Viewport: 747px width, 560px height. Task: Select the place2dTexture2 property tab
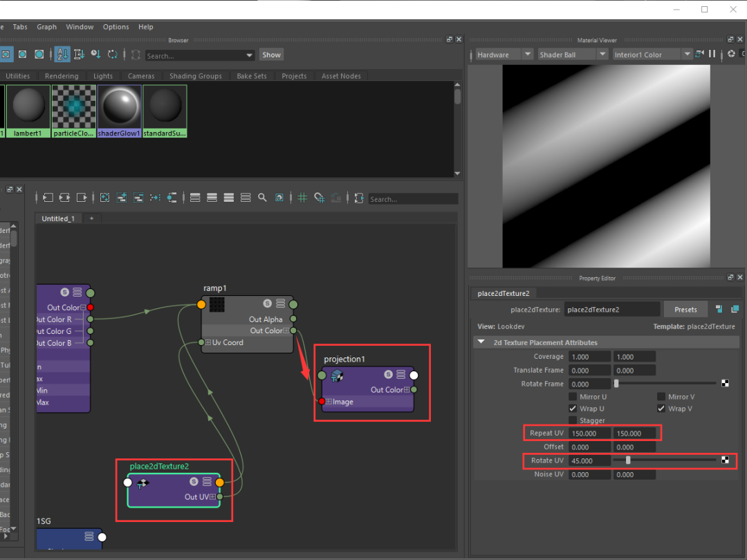[504, 293]
